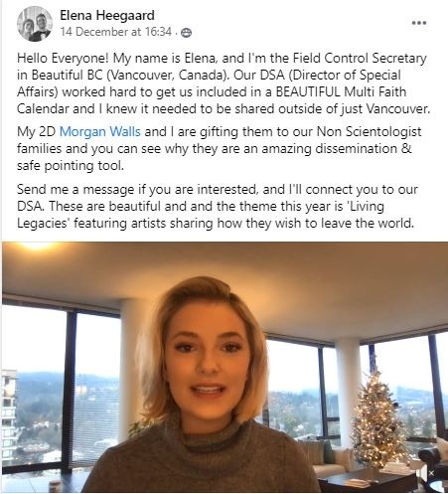This screenshot has height=494, width=448.
Task: Click the paragraph beginning My 2D
Action: (x=219, y=149)
